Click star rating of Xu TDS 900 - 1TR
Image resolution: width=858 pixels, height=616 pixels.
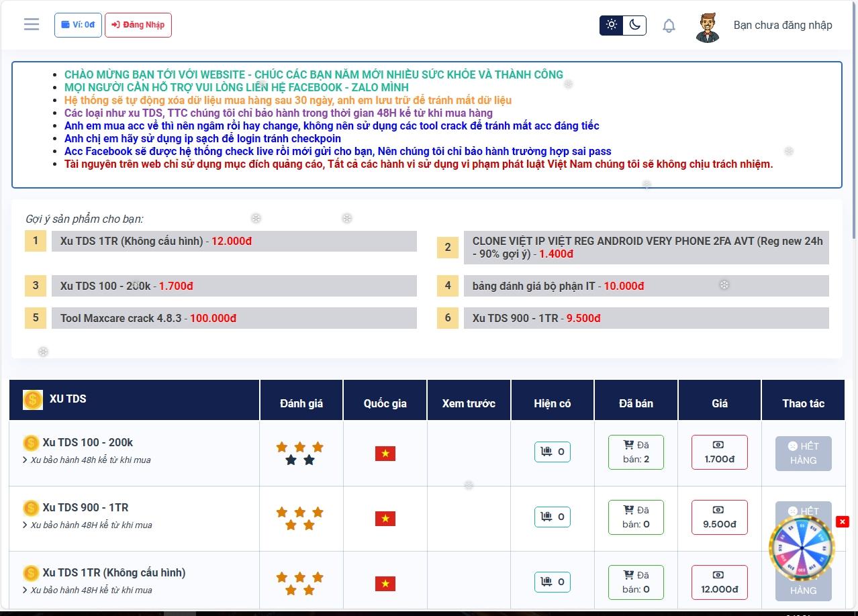coord(300,519)
